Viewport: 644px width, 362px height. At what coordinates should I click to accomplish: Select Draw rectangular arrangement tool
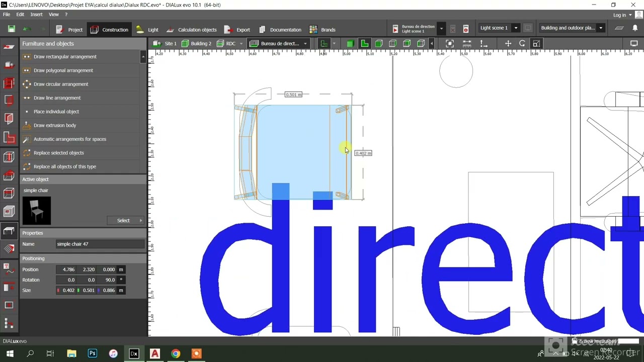point(65,57)
